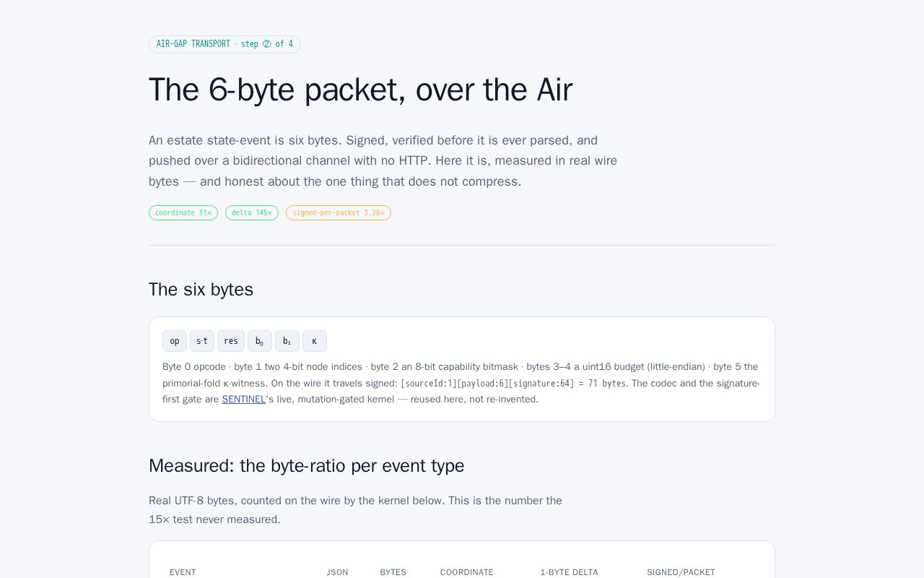Image resolution: width=924 pixels, height=578 pixels.
Task: Click the "res" capability byte chip
Action: [x=231, y=341]
